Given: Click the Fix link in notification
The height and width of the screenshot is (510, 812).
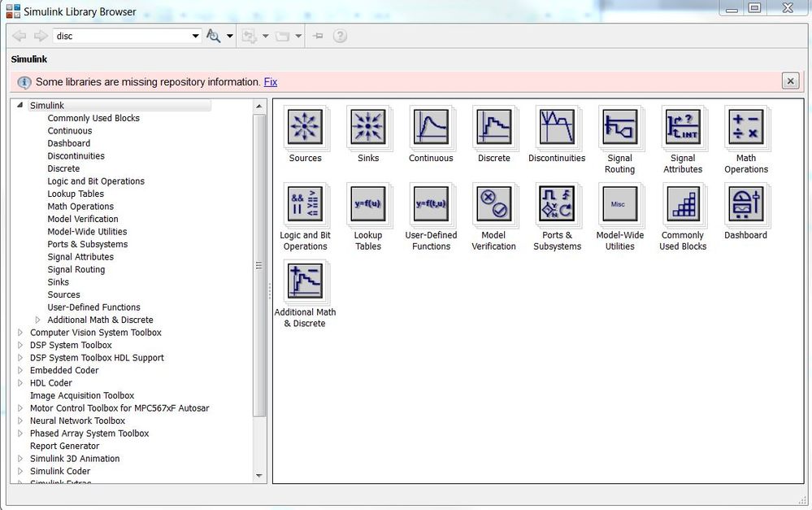Looking at the screenshot, I should coord(271,82).
